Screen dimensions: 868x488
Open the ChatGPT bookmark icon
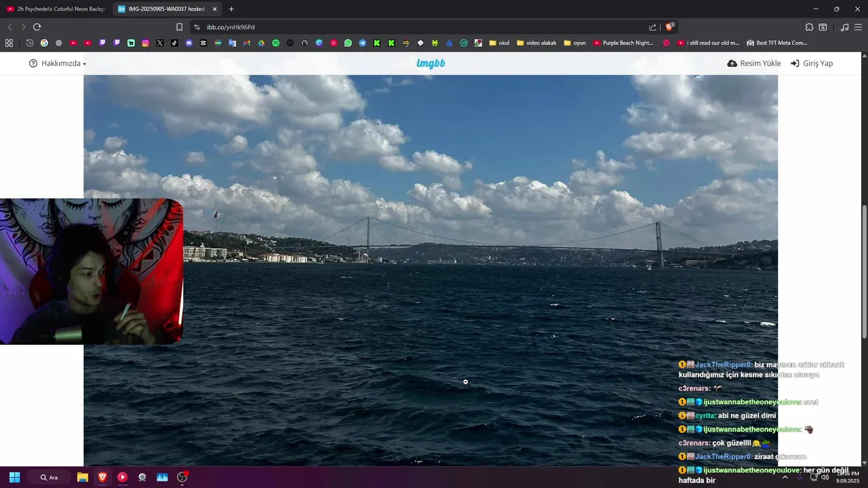coord(58,43)
